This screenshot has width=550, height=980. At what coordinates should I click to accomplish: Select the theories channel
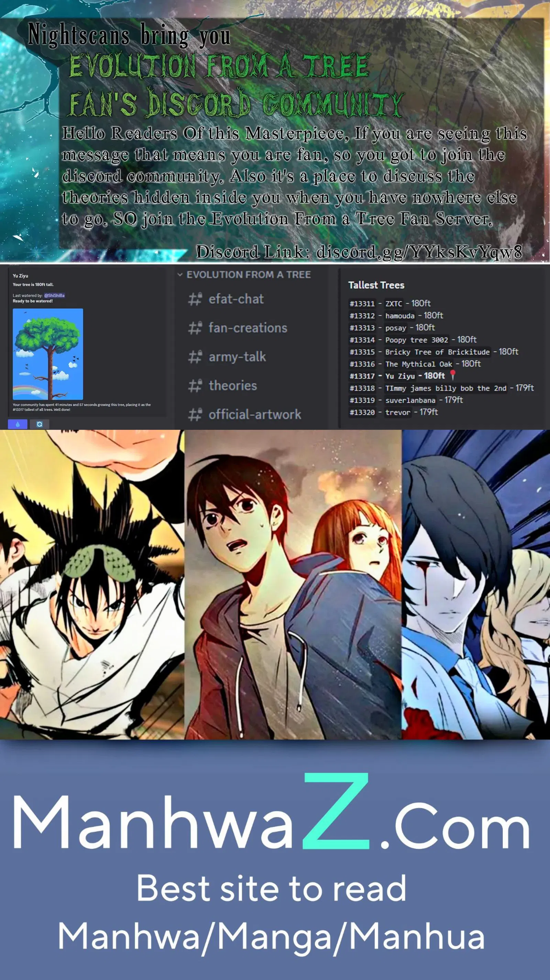point(232,386)
